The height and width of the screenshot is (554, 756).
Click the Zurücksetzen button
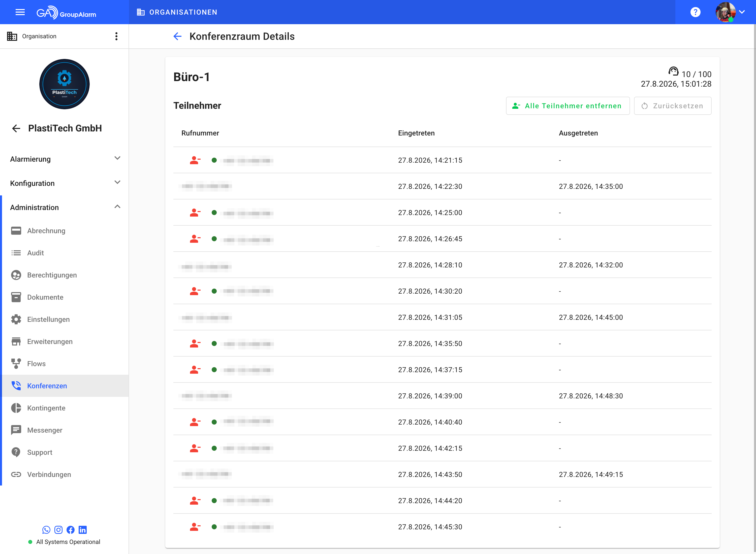[672, 106]
